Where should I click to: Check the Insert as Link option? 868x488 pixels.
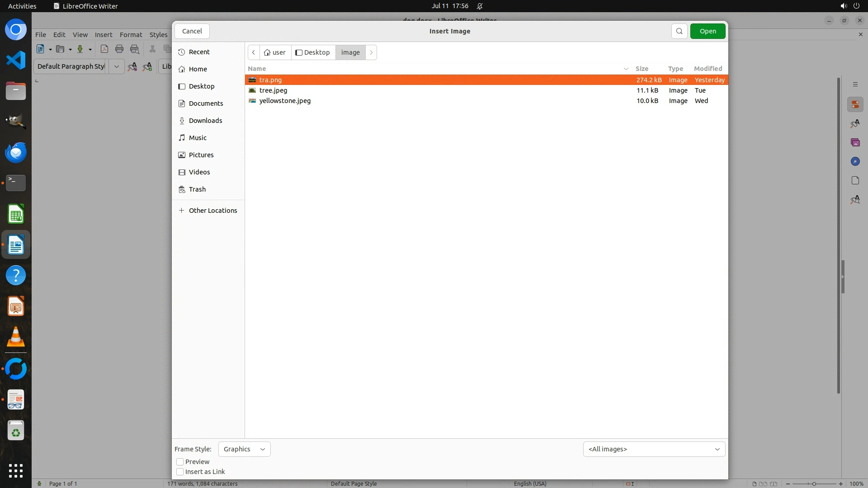[x=180, y=472]
